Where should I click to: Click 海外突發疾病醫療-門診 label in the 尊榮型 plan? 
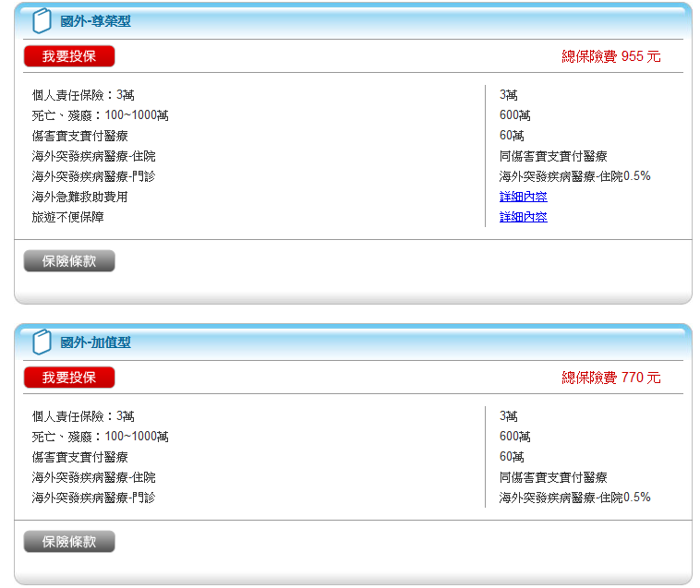click(94, 176)
